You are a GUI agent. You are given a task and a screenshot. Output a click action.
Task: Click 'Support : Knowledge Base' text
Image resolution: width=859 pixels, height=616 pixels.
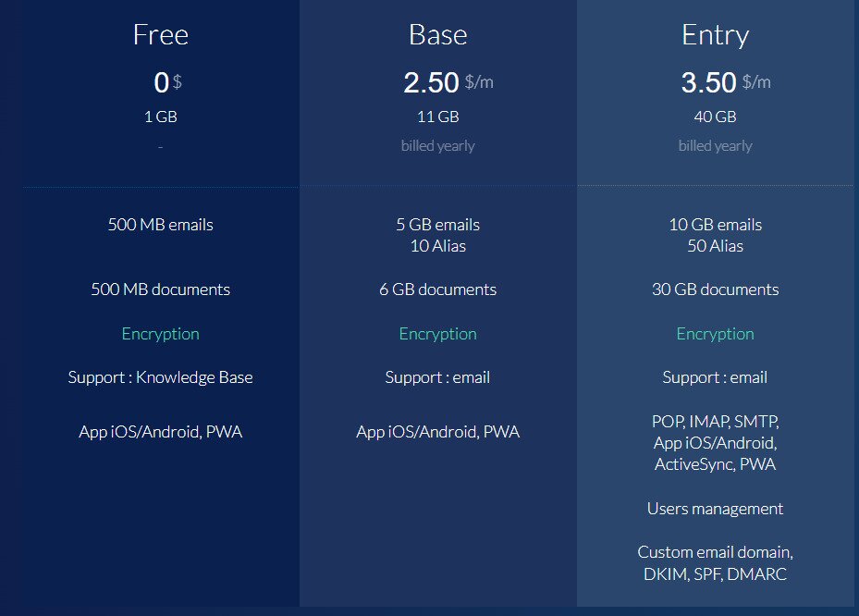pos(160,377)
